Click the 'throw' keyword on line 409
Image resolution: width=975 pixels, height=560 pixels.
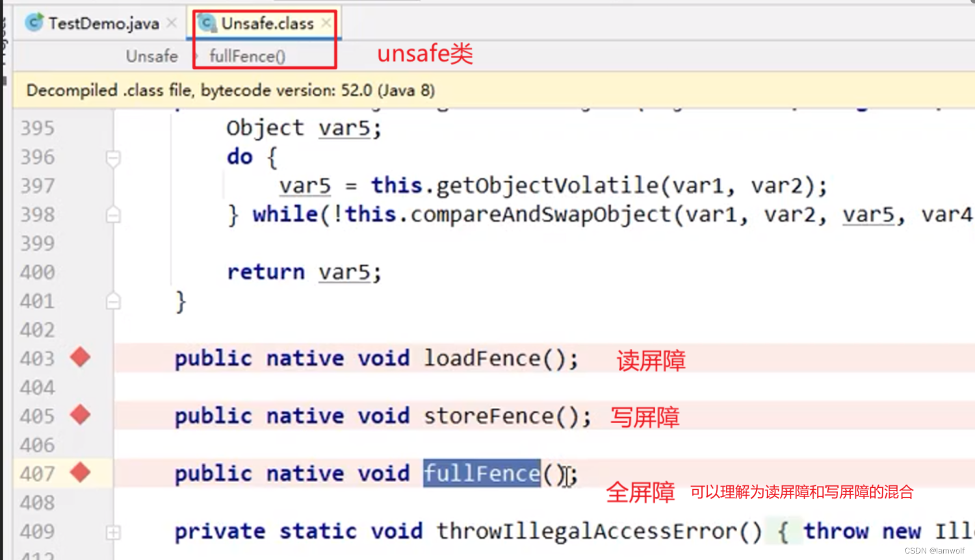[836, 531]
